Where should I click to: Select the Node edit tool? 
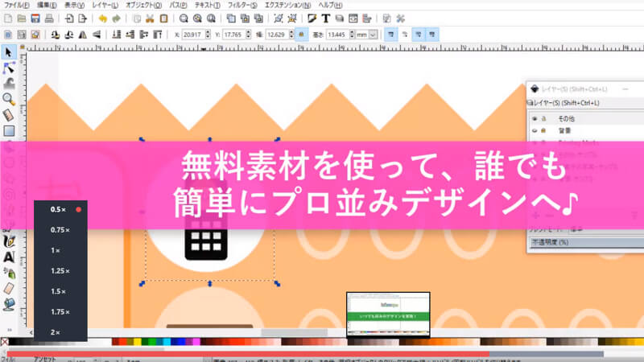(x=9, y=68)
